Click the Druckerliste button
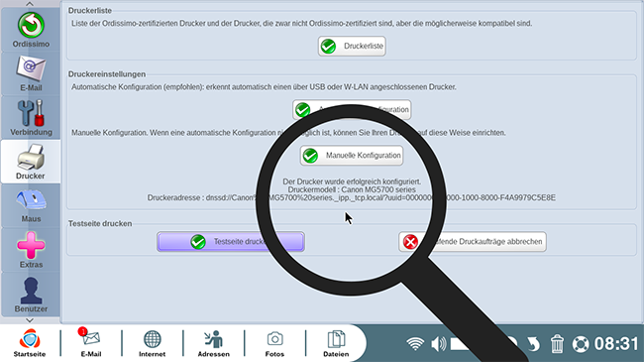 [352, 46]
